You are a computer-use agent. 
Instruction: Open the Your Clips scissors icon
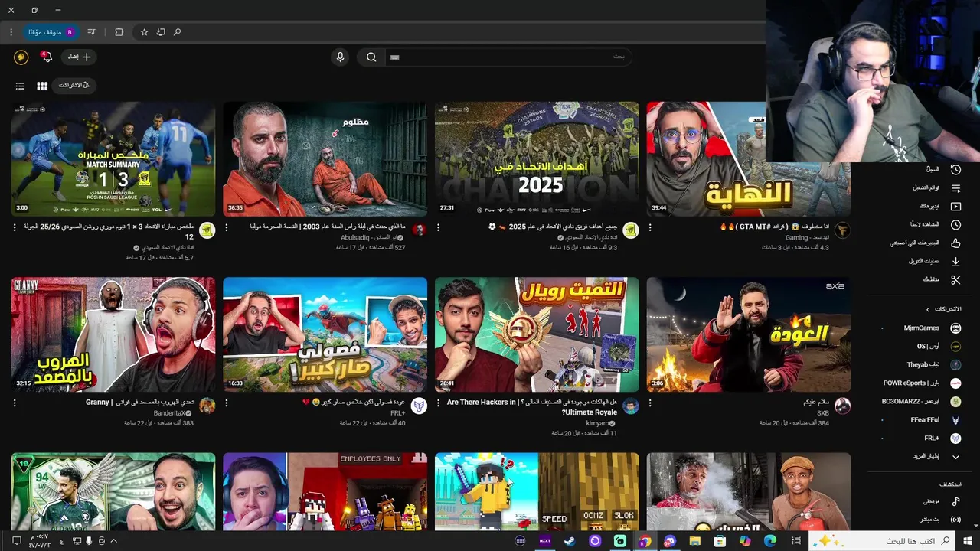click(x=955, y=279)
